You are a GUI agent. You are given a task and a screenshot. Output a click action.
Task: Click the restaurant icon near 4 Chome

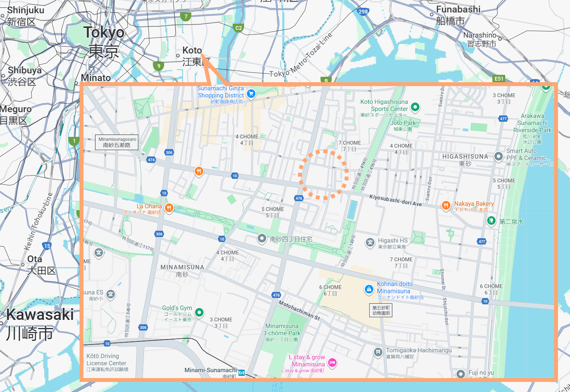199,171
